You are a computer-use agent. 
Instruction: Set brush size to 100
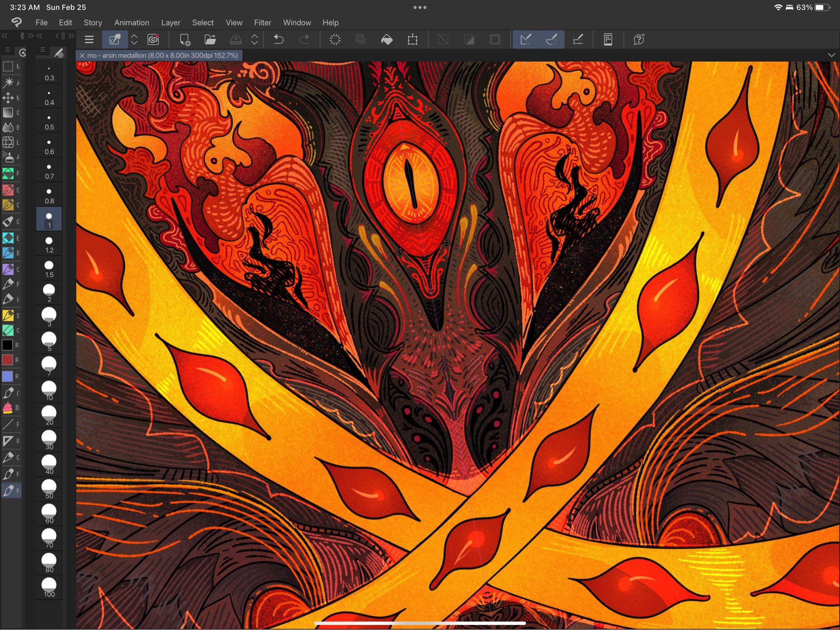tap(49, 588)
